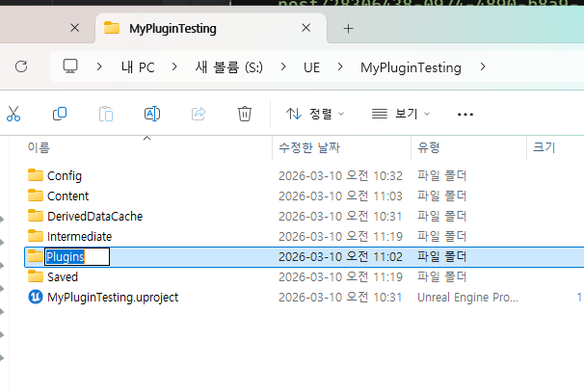The width and height of the screenshot is (584, 392).
Task: Click 파일 폴더 type in Intermediate row
Action: 441,236
